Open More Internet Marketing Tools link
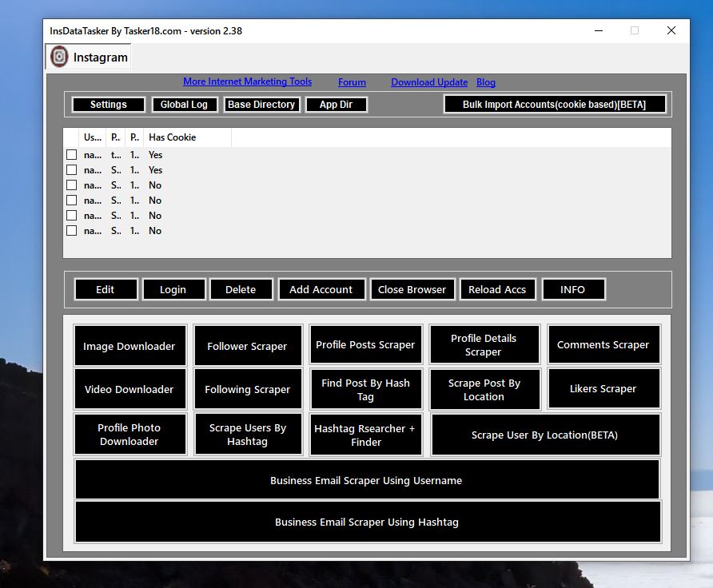Viewport: 713px width, 588px height. click(x=247, y=81)
